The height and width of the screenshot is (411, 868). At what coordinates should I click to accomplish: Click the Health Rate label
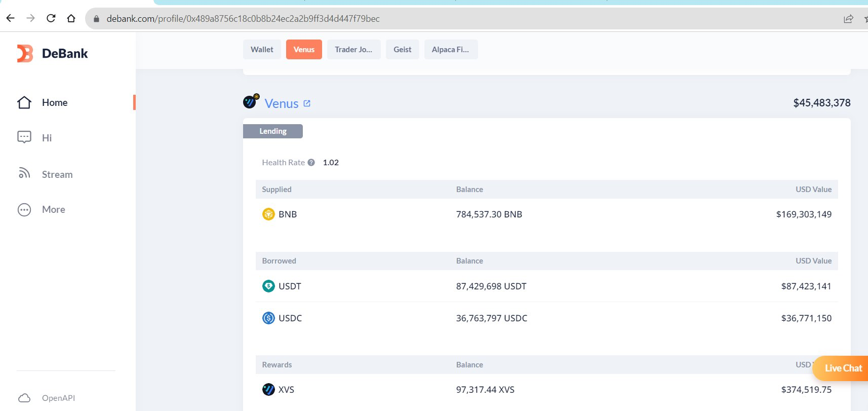(283, 163)
